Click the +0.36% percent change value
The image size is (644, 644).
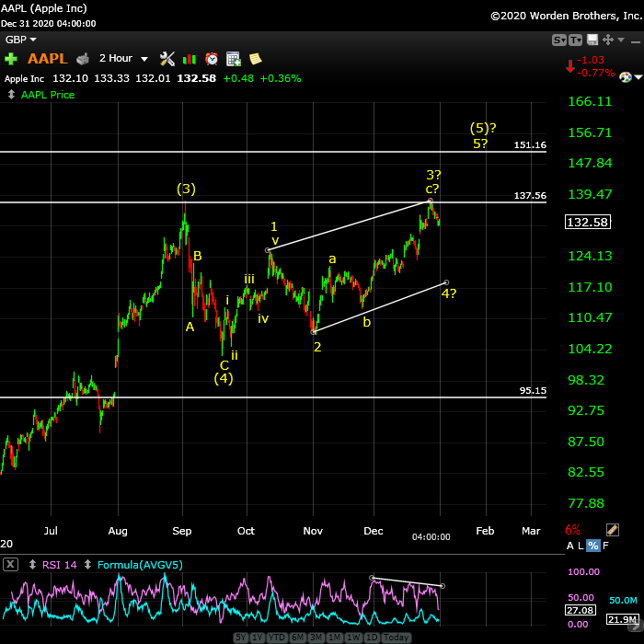click(280, 78)
